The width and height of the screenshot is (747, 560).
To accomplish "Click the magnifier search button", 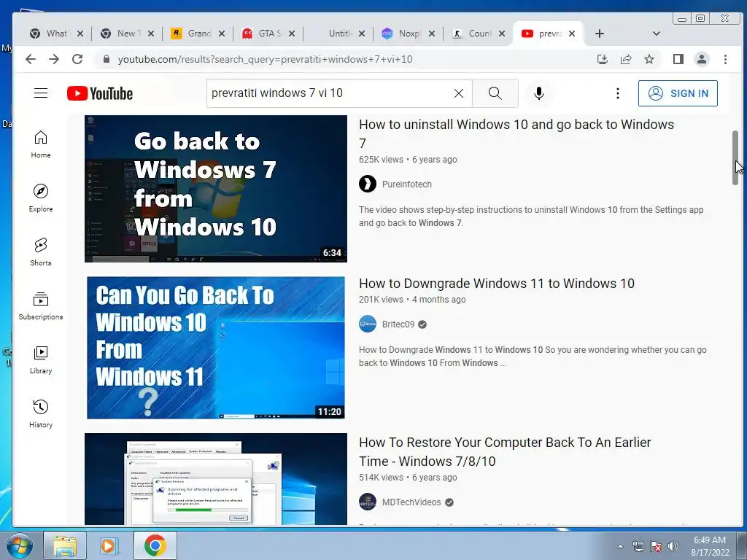I will (x=495, y=93).
